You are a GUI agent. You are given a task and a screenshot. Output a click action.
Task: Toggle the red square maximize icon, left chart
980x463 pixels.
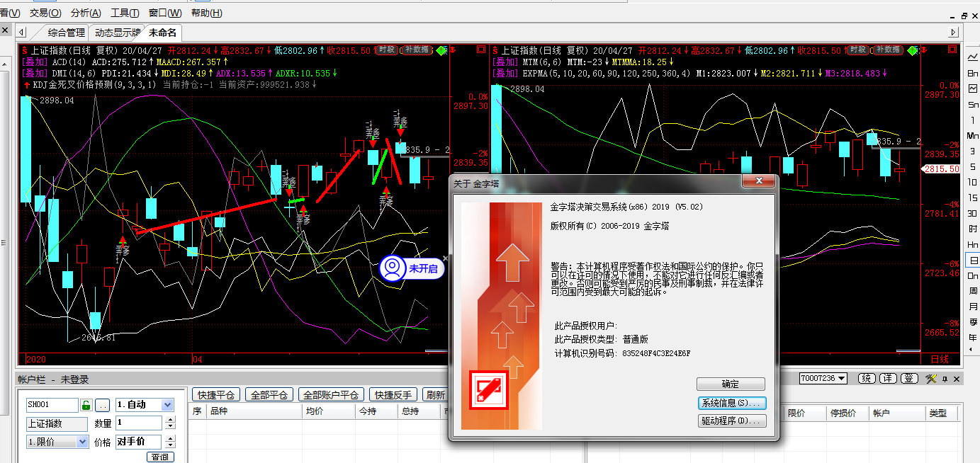(x=481, y=50)
